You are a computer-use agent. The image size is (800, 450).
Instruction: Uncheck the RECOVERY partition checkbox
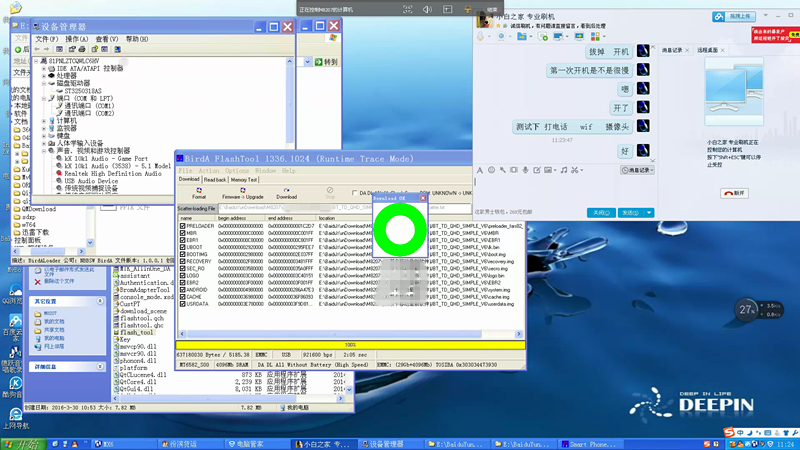click(182, 261)
